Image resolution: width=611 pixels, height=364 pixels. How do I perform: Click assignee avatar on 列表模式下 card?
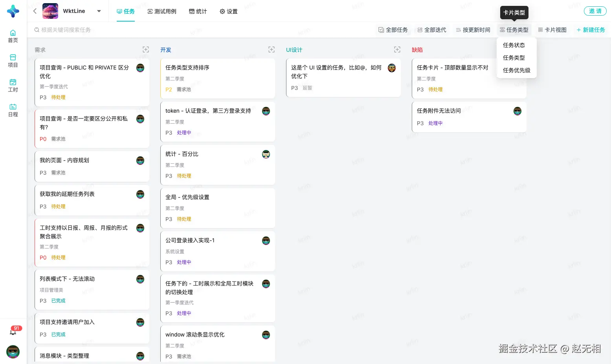pos(140,279)
